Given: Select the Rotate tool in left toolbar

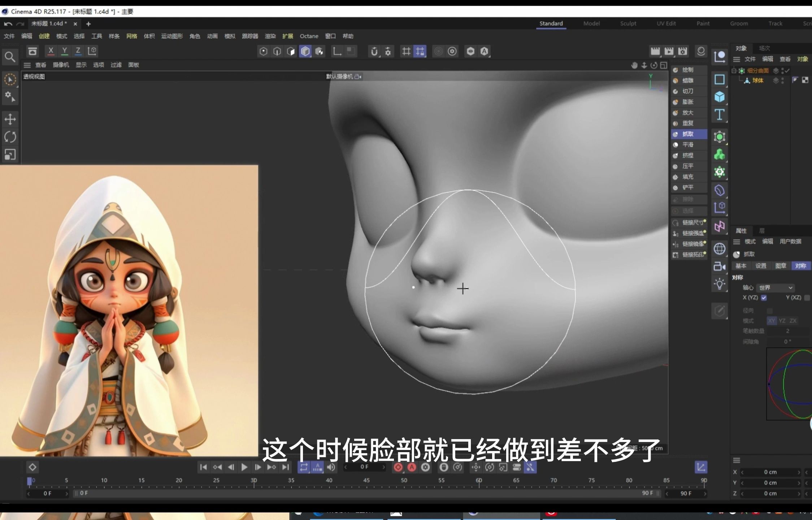Looking at the screenshot, I should [10, 137].
